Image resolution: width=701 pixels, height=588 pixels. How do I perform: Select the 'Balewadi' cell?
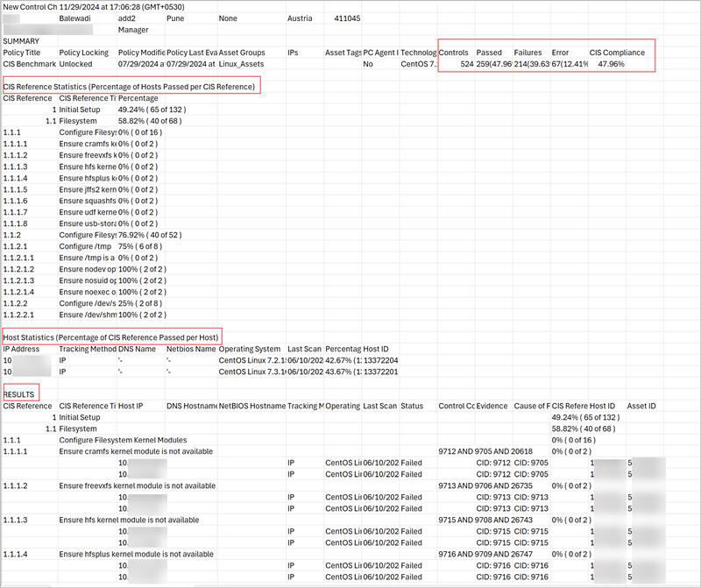tap(74, 18)
